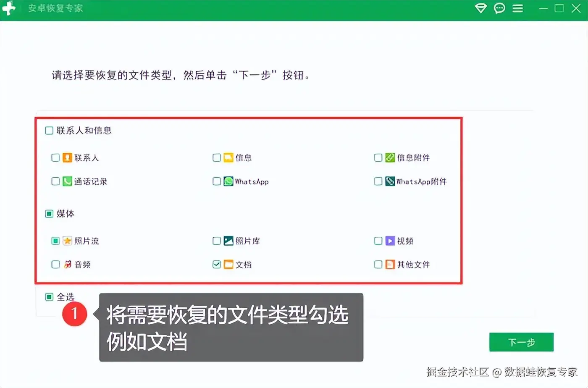Image resolution: width=588 pixels, height=388 pixels.
Task: Click the 照片流 star icon
Action: point(67,241)
